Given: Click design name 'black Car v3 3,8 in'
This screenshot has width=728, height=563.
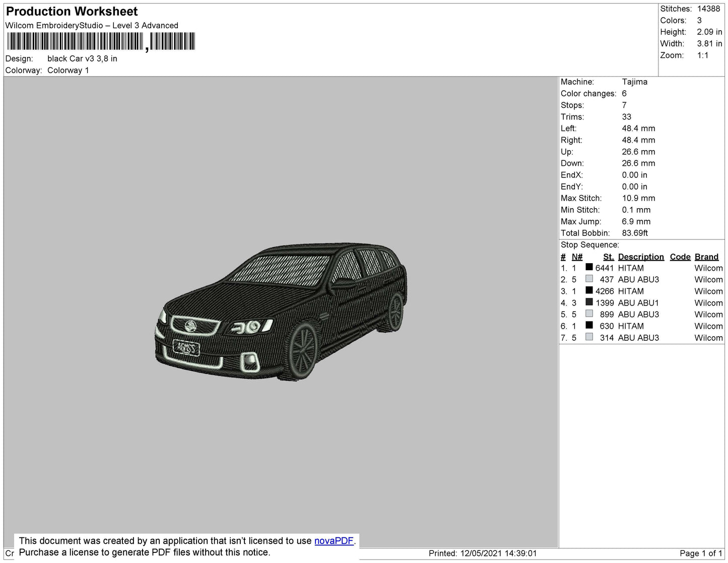Looking at the screenshot, I should pyautogui.click(x=82, y=59).
